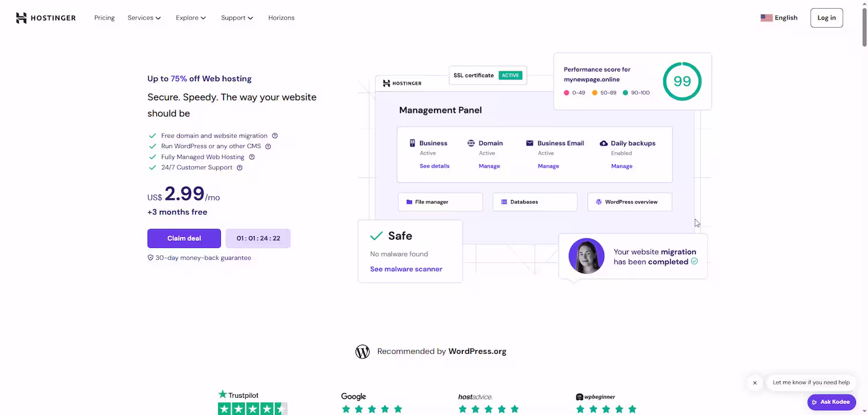Click the migration completed check icon

pyautogui.click(x=695, y=261)
